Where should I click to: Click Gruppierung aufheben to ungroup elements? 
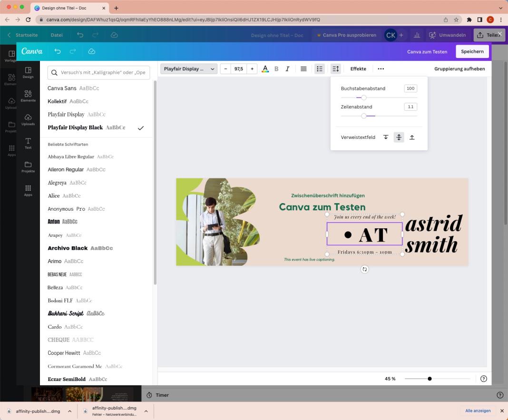coord(459,68)
